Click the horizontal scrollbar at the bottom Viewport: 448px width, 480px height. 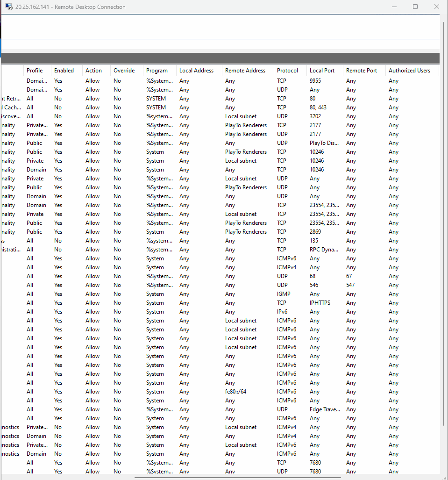click(237, 478)
